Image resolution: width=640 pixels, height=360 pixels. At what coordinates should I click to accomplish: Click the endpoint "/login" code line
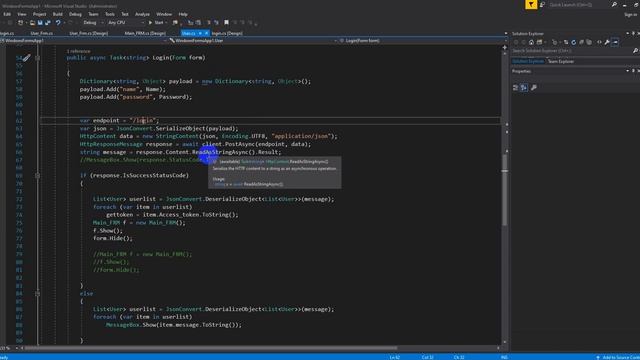[119, 120]
